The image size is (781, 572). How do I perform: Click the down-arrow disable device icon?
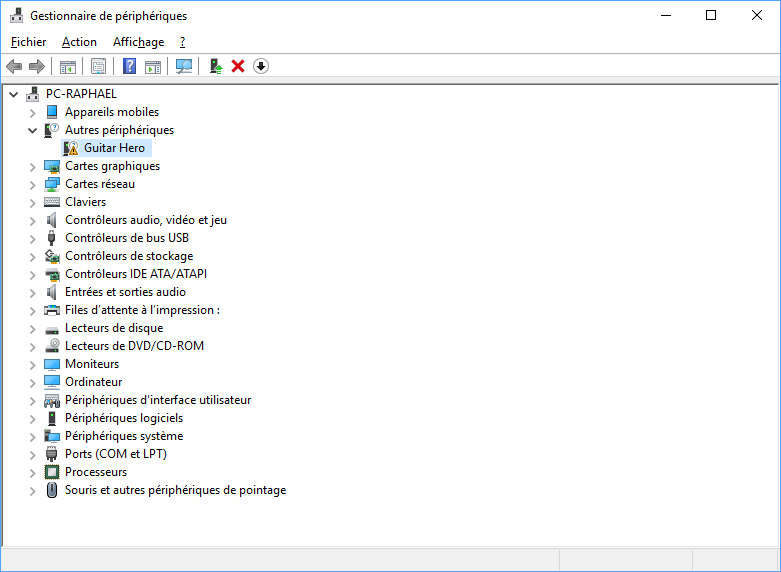click(x=261, y=66)
